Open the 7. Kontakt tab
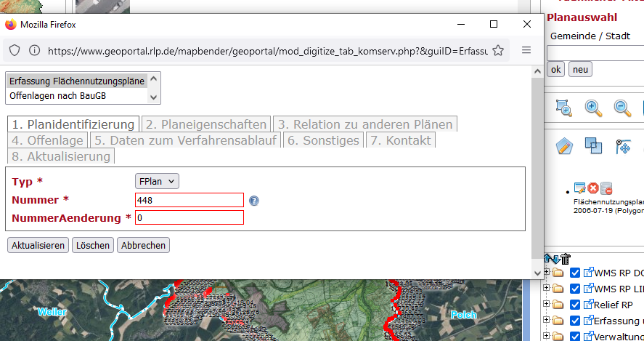644x341 pixels. [x=401, y=140]
